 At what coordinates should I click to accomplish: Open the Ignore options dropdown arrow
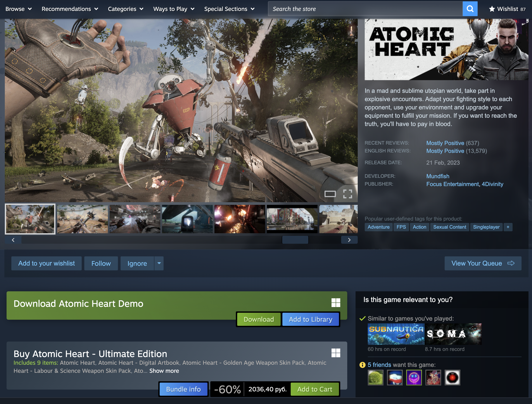(159, 263)
